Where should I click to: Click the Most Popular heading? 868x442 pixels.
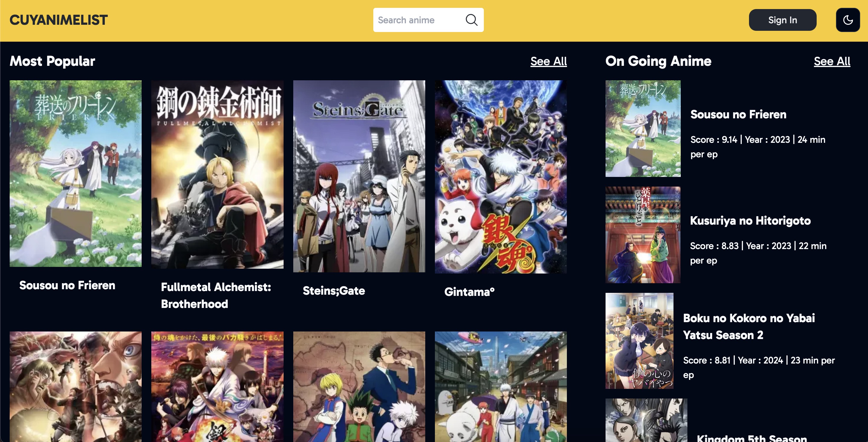click(52, 61)
